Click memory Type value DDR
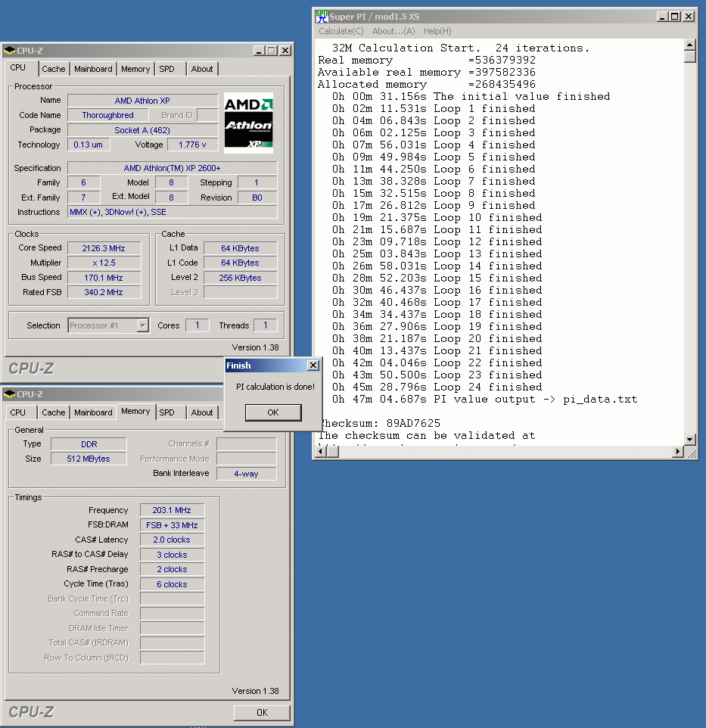Viewport: 706px width, 728px height. pos(89,444)
